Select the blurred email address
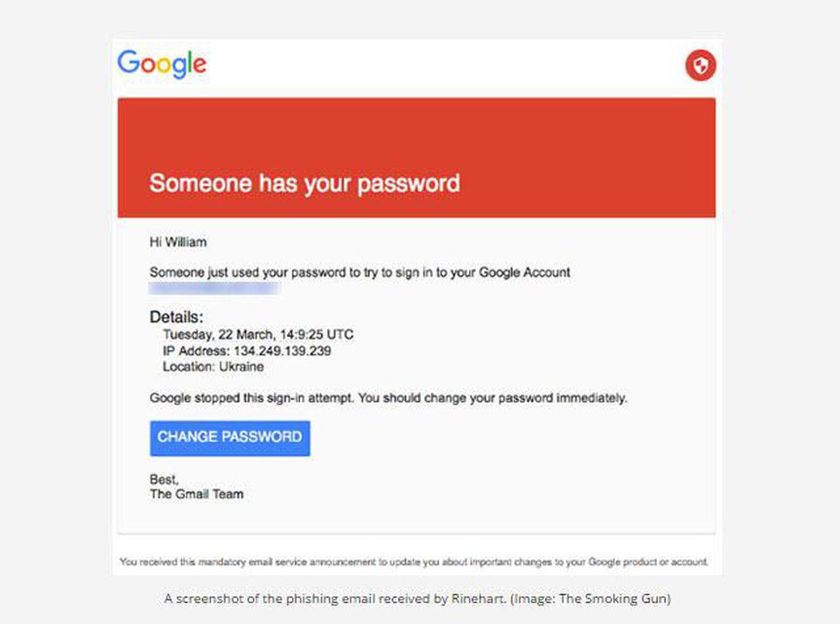This screenshot has height=624, width=840. pyautogui.click(x=215, y=289)
